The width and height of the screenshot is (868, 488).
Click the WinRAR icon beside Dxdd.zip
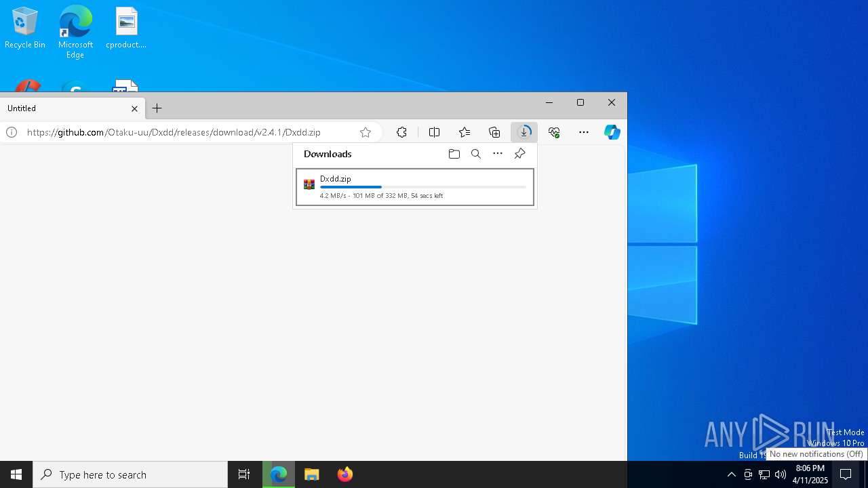point(309,184)
